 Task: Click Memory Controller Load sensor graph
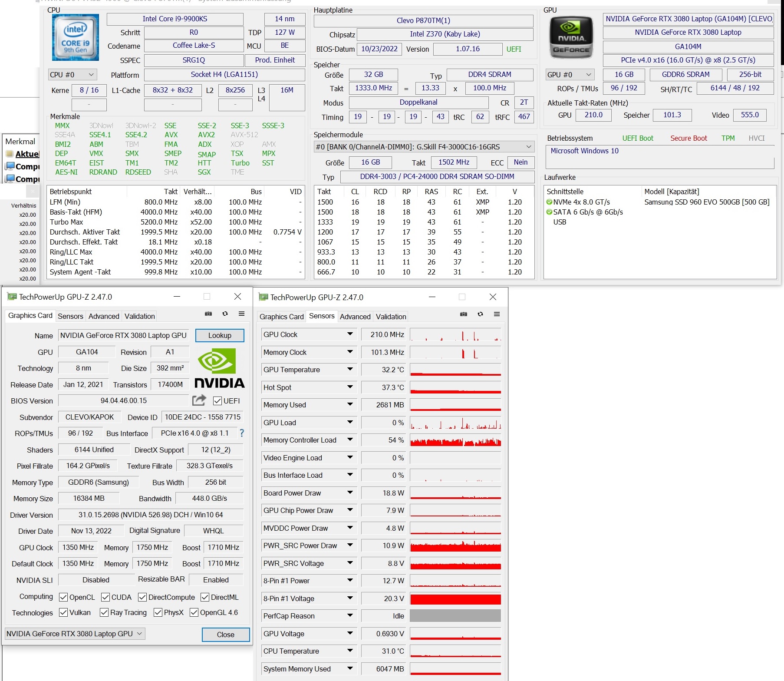click(455, 440)
